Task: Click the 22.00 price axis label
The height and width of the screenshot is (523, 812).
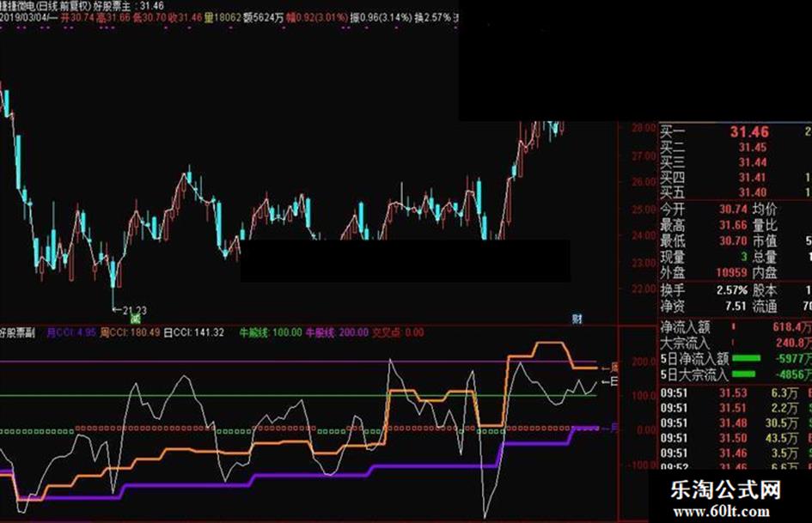Action: [x=644, y=289]
